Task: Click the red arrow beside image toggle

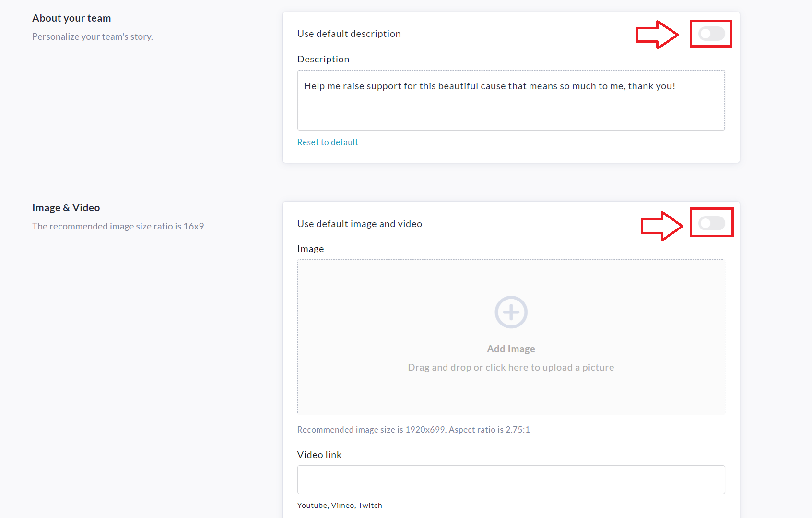Action: [x=661, y=226]
